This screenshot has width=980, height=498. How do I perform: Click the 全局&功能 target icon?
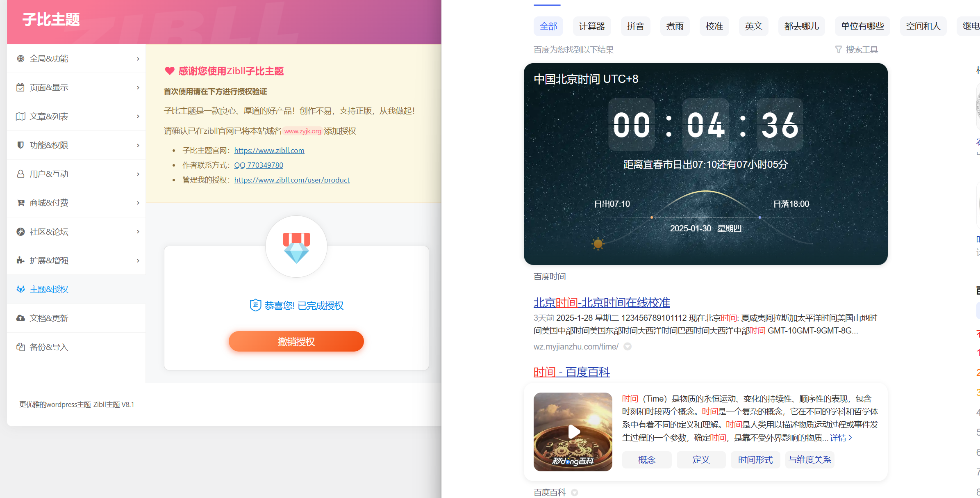[x=20, y=59]
